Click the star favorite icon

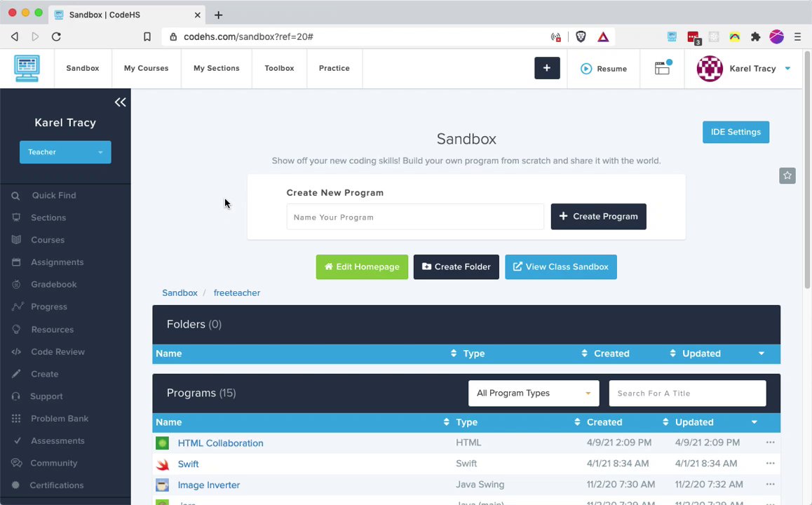(x=787, y=175)
